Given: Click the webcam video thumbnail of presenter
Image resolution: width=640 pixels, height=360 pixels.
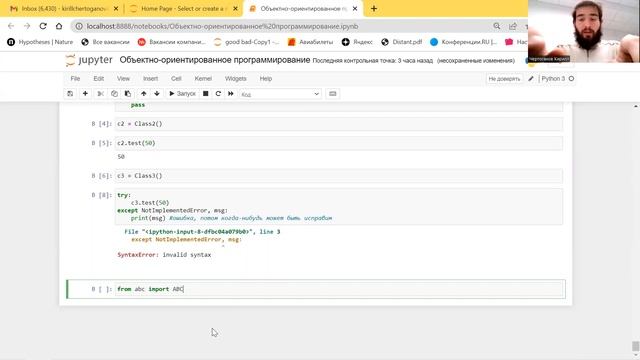Looking at the screenshot, I should (x=584, y=31).
